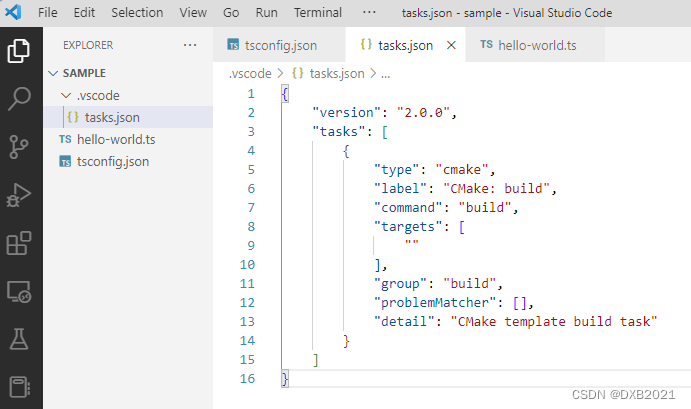The height and width of the screenshot is (409, 691).
Task: Click the "group" key on line 11
Action: 401,283
